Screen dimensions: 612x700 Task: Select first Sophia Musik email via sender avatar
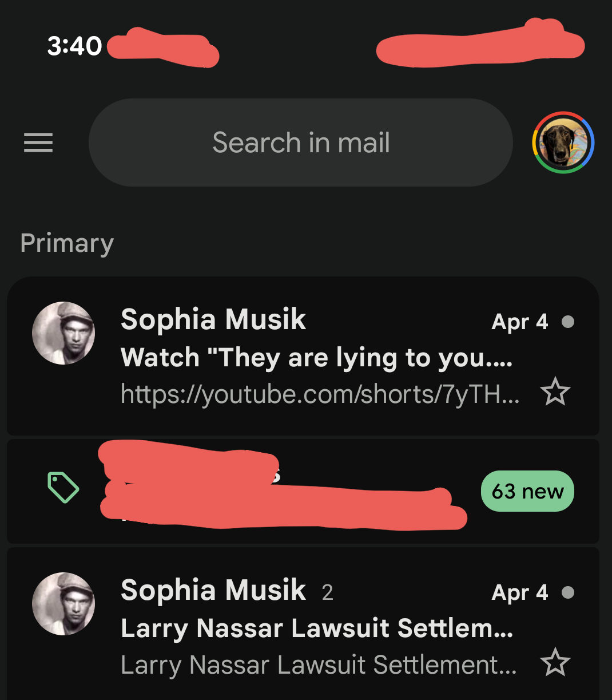63,333
